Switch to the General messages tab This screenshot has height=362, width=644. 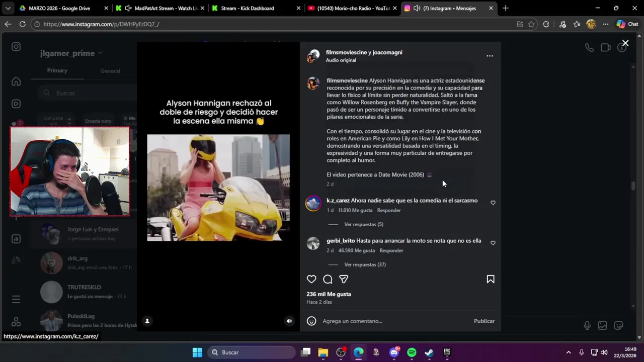pos(110,71)
